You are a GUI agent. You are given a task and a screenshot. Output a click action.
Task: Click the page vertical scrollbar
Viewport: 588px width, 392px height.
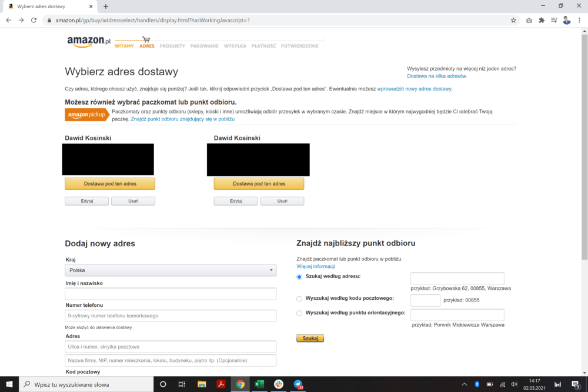click(x=584, y=148)
